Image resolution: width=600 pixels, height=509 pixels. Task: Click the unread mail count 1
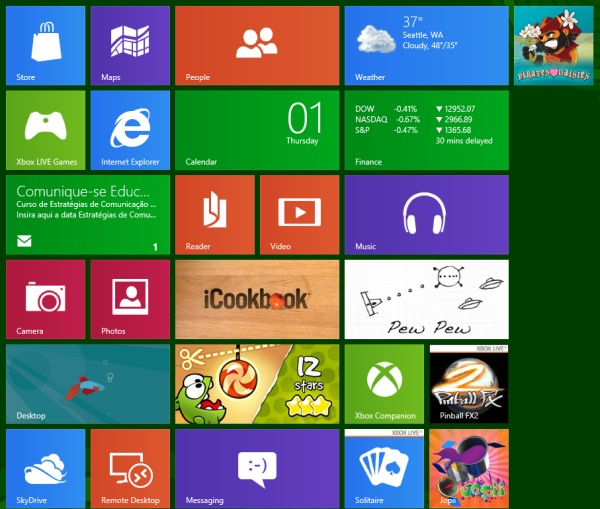pyautogui.click(x=155, y=247)
